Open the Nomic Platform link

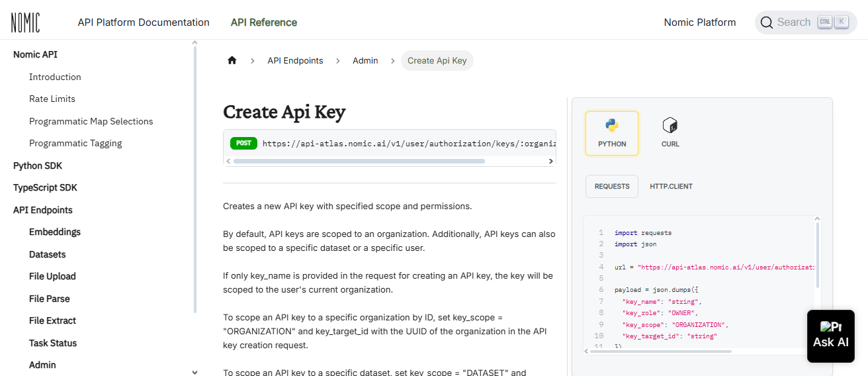click(699, 23)
